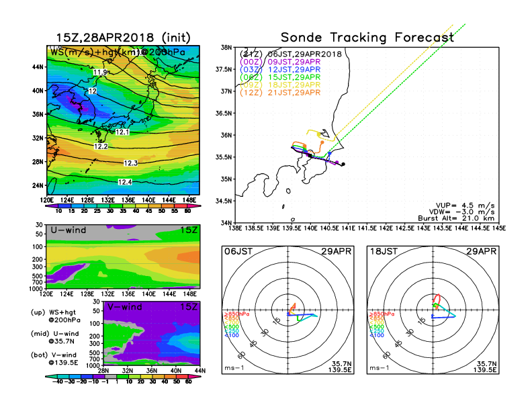Image resolution: width=532 pixels, height=411 pixels.
Task: Click the black landing dot of the 21Z track
Action: [x=343, y=164]
